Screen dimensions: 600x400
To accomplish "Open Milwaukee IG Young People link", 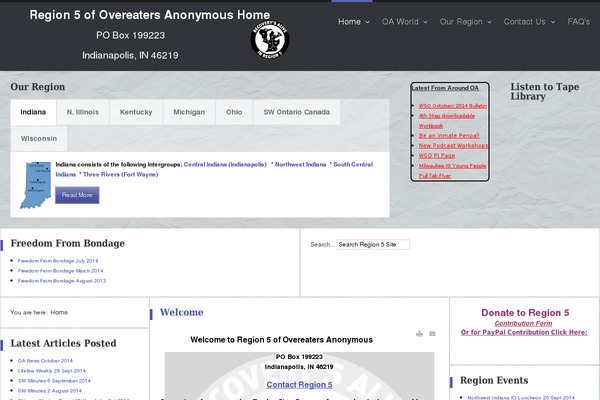I will 452,166.
